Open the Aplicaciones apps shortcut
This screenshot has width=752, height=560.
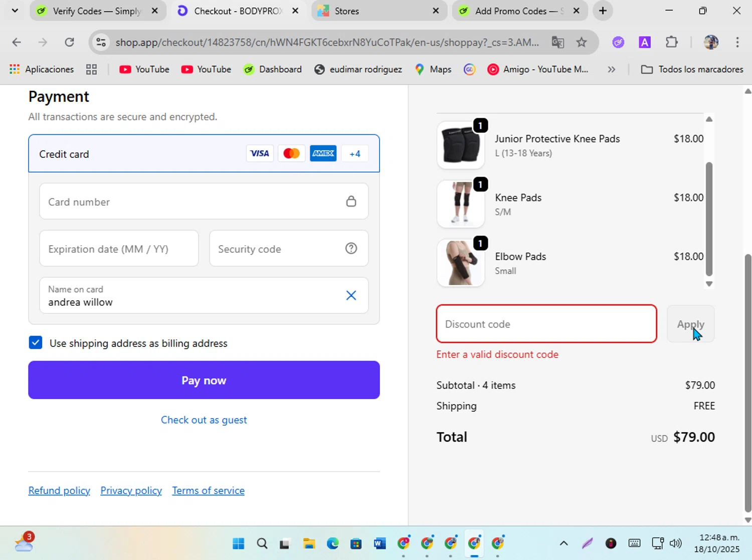42,69
